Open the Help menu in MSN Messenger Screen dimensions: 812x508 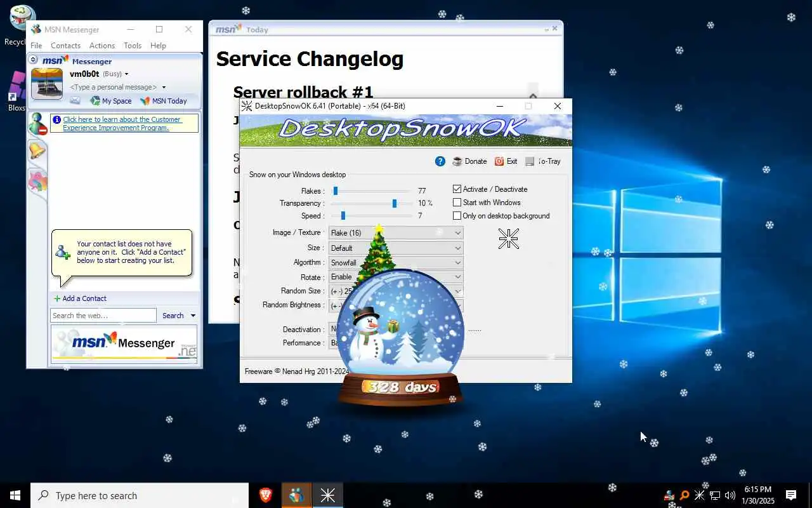pyautogui.click(x=158, y=46)
